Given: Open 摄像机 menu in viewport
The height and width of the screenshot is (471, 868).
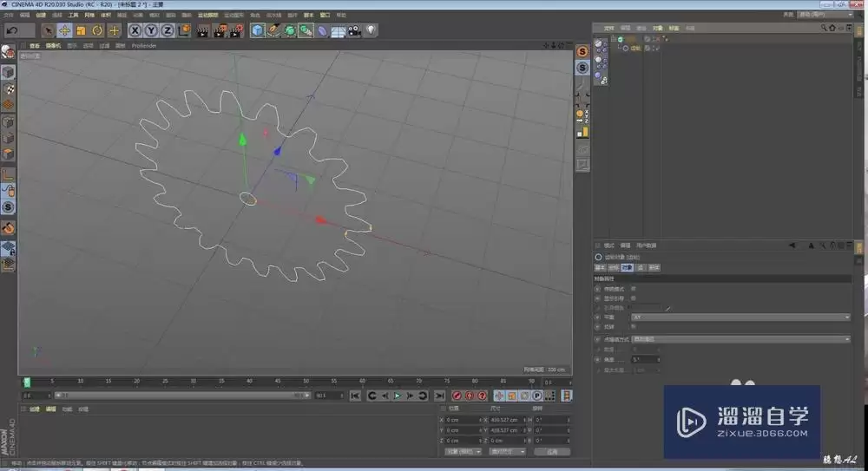Looking at the screenshot, I should [53, 46].
